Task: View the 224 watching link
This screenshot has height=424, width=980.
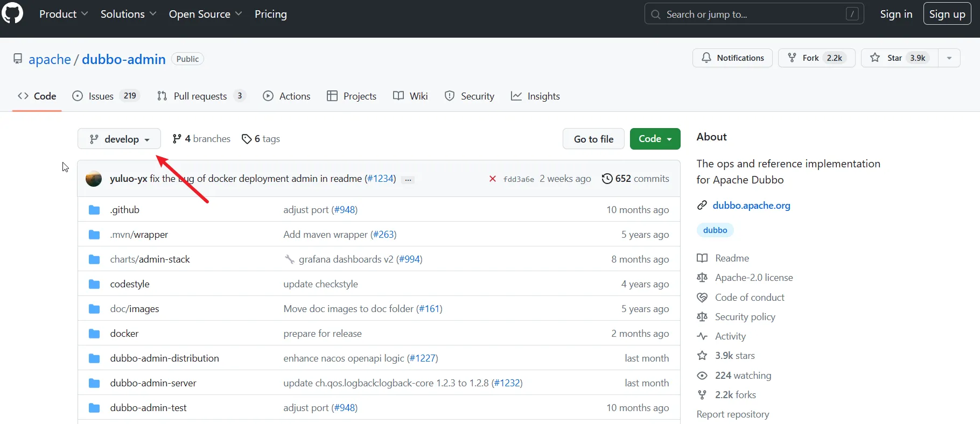Action: 743,376
